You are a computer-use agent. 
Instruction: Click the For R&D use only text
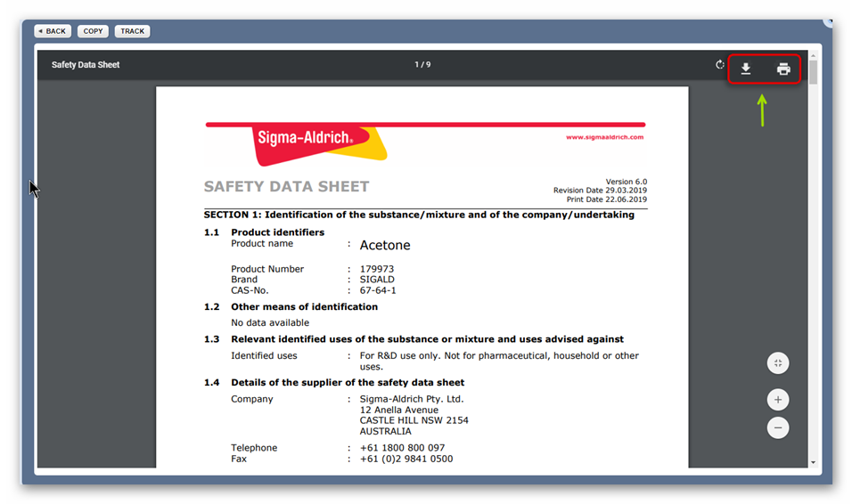499,361
